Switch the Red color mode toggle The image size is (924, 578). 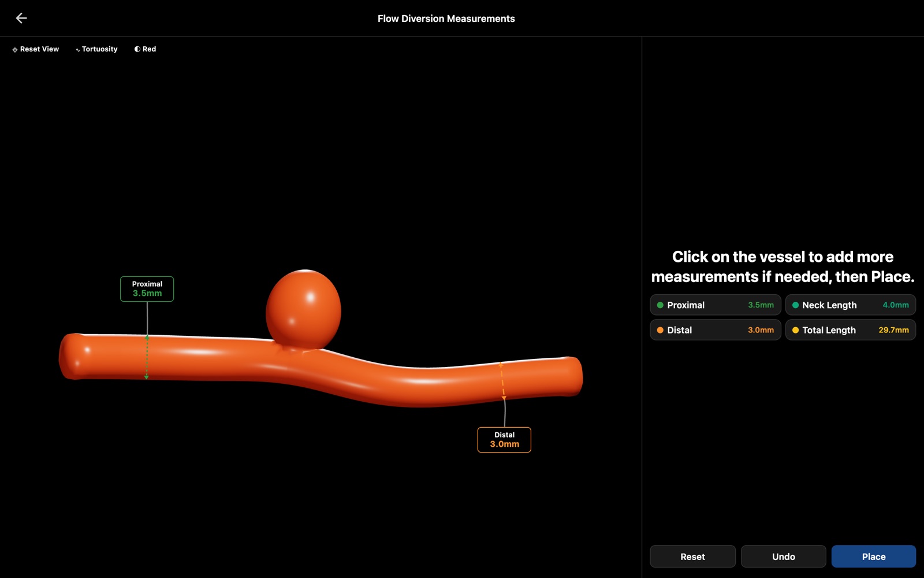pos(145,49)
